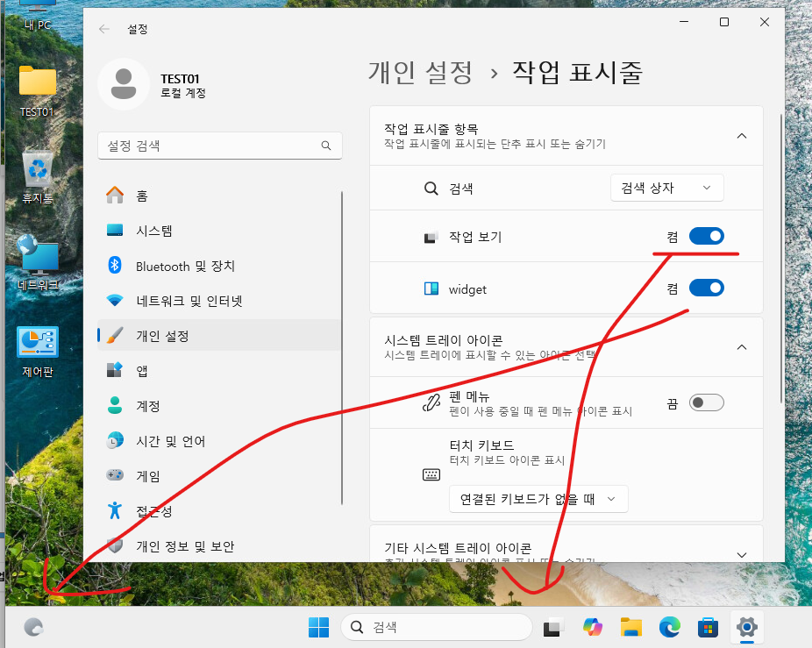Select the 네트워크 desktop icon

coord(38,262)
